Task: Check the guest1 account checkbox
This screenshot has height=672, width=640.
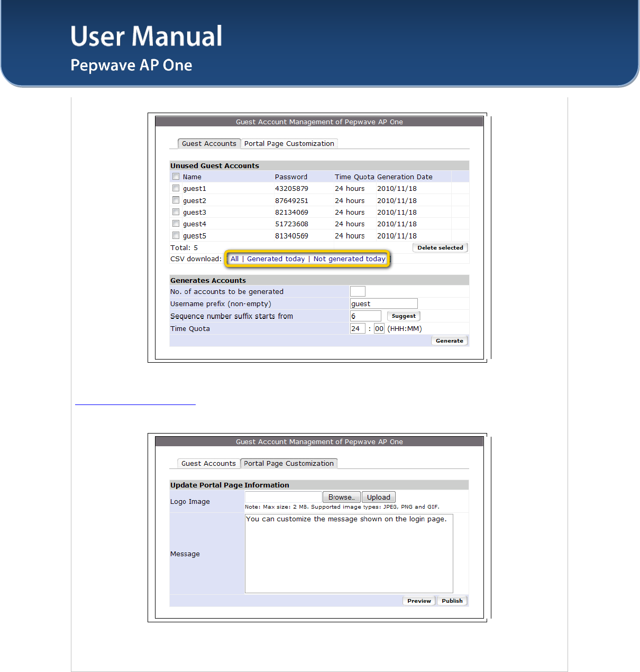Action: pos(176,188)
